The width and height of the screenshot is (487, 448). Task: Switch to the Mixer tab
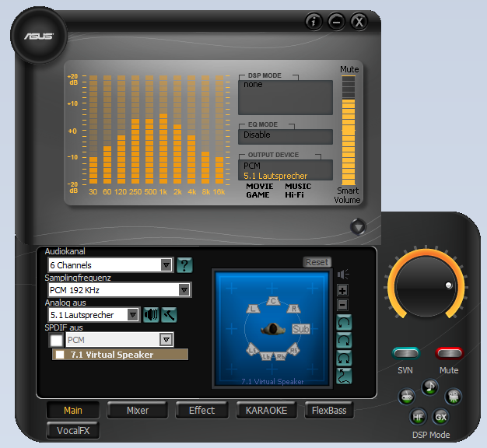coord(138,411)
